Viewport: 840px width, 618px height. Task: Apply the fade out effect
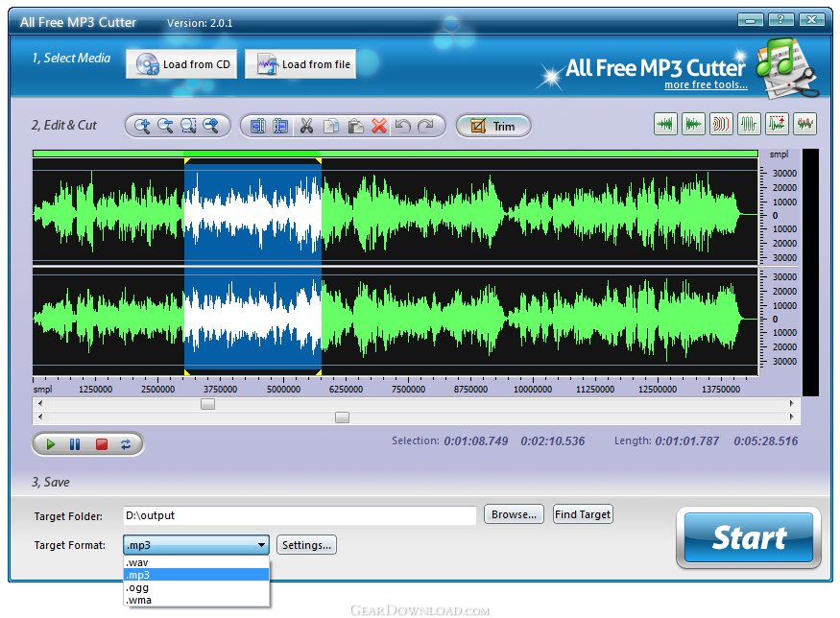pyautogui.click(x=693, y=124)
